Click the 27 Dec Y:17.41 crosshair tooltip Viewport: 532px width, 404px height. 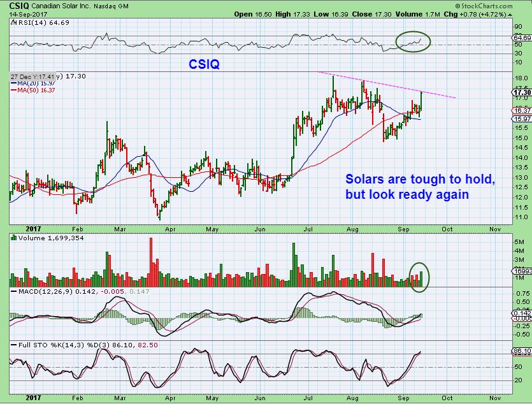[x=32, y=76]
